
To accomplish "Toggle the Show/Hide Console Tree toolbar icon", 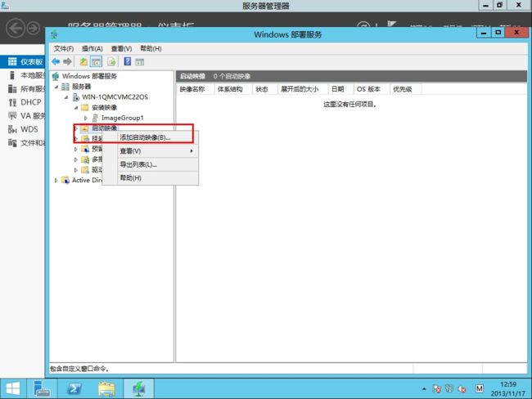I will 96,61.
